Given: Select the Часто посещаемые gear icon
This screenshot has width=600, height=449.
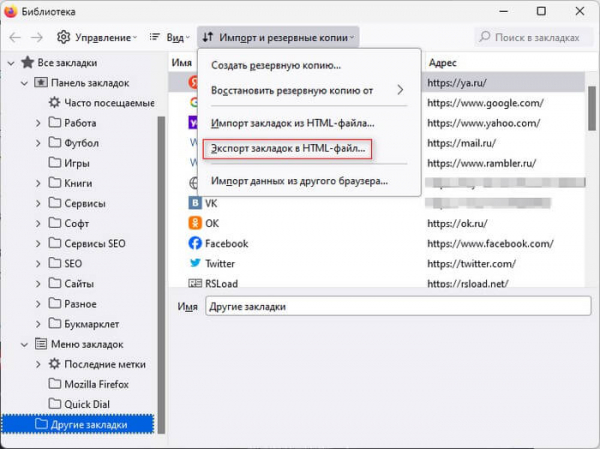Looking at the screenshot, I should pos(54,103).
